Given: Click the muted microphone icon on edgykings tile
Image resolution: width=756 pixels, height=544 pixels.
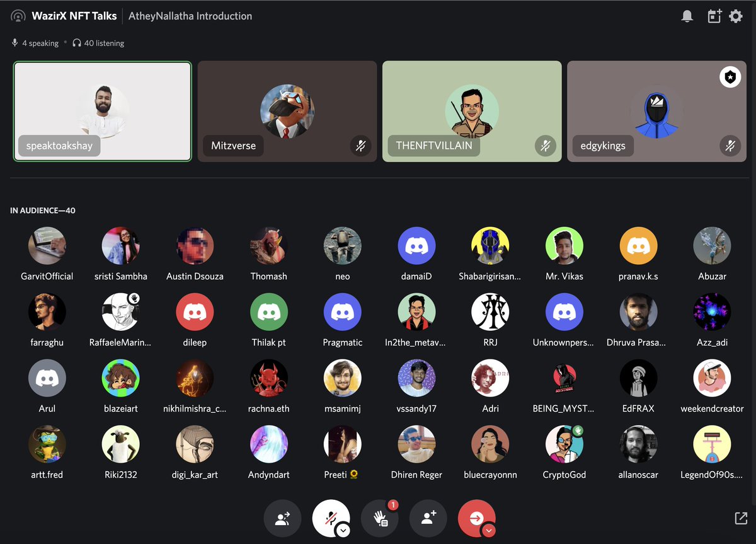Looking at the screenshot, I should (730, 146).
